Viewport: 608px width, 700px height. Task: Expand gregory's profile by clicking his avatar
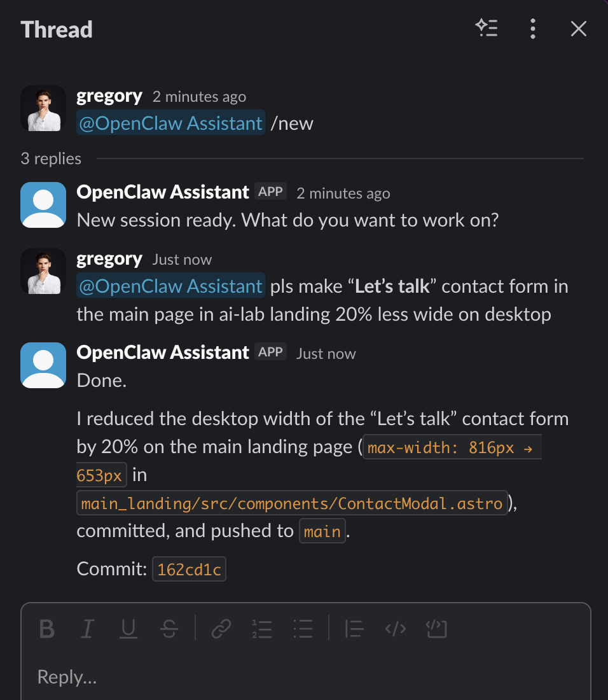(43, 108)
